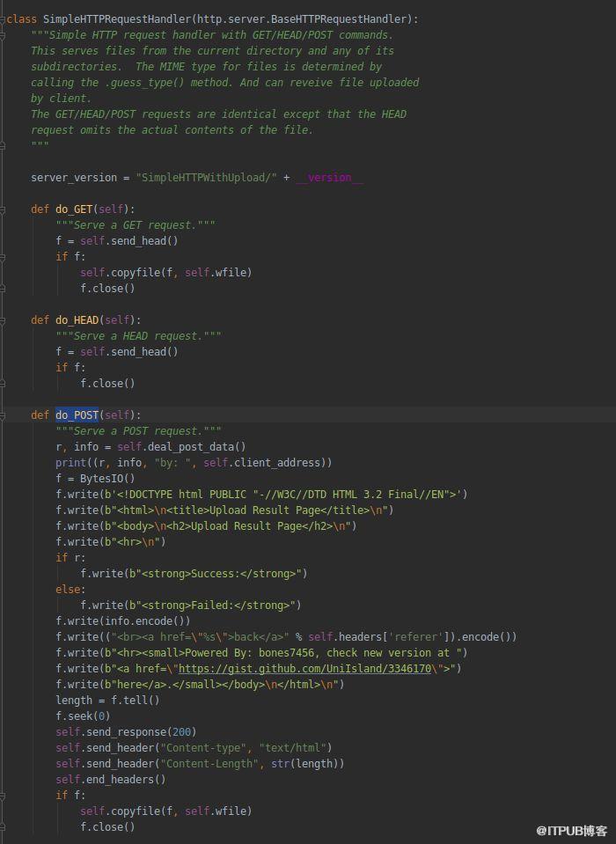Screen dimensions: 616x844
Task: Click 'This serves files from' docstring line
Action: click(212, 50)
